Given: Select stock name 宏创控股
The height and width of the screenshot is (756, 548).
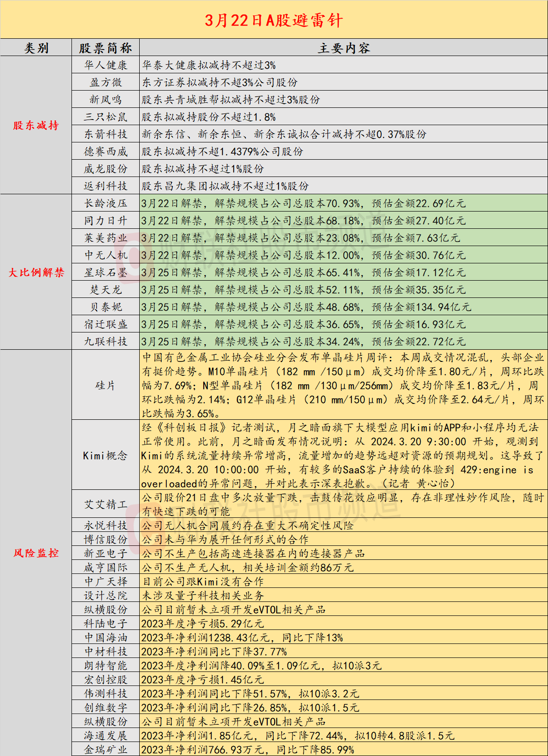Looking at the screenshot, I should 106,679.
